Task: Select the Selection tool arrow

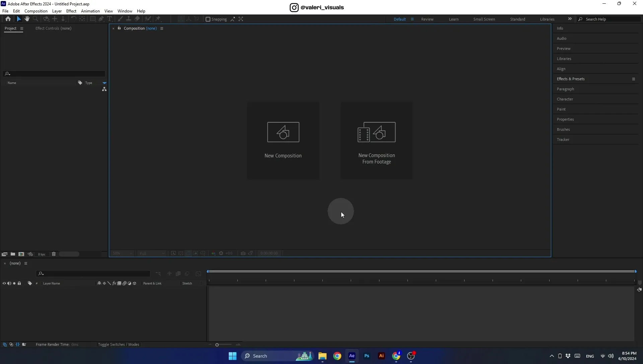Action: 19,19
